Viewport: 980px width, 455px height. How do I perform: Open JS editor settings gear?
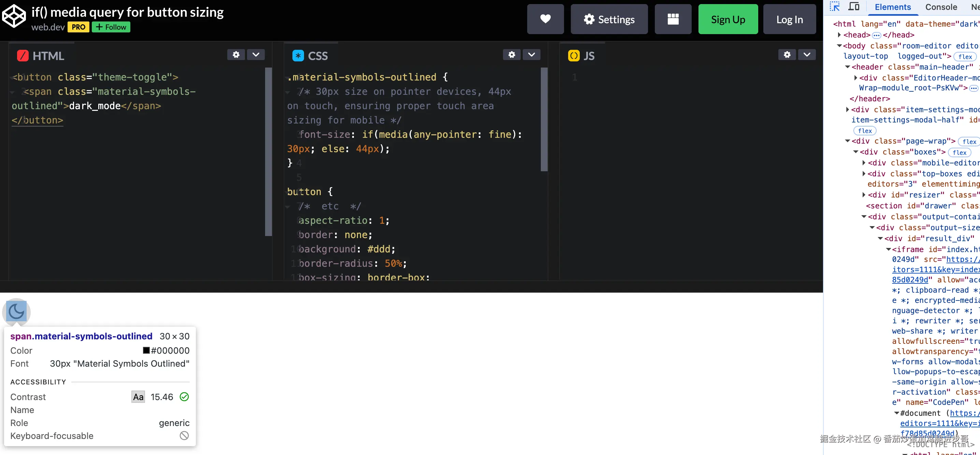(x=787, y=55)
